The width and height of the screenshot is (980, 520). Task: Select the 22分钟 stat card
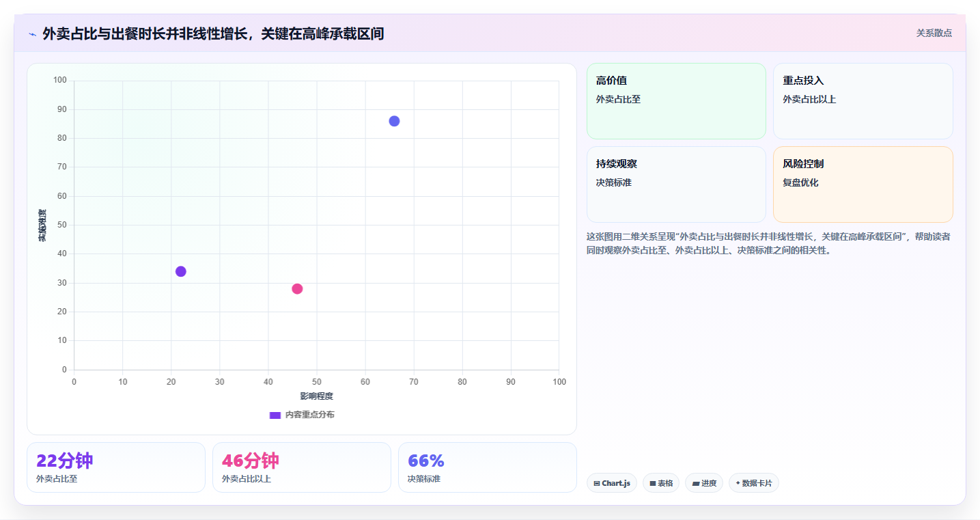(x=116, y=467)
